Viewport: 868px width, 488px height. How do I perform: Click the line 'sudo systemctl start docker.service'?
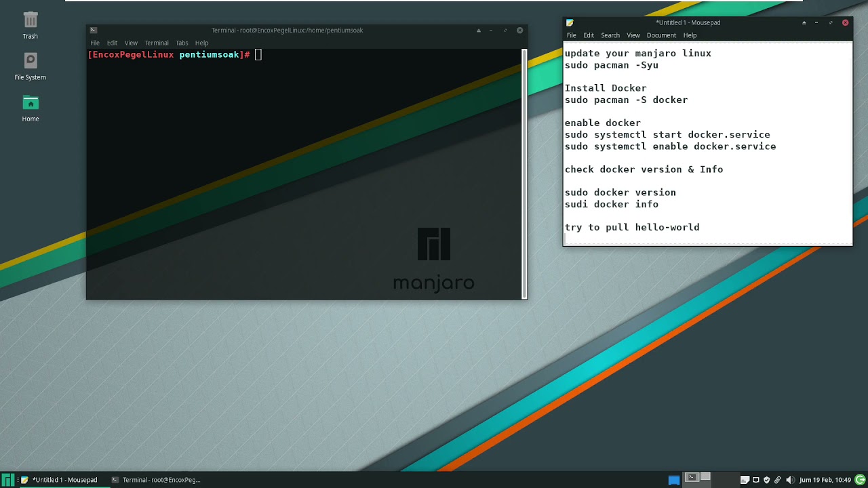pos(667,134)
